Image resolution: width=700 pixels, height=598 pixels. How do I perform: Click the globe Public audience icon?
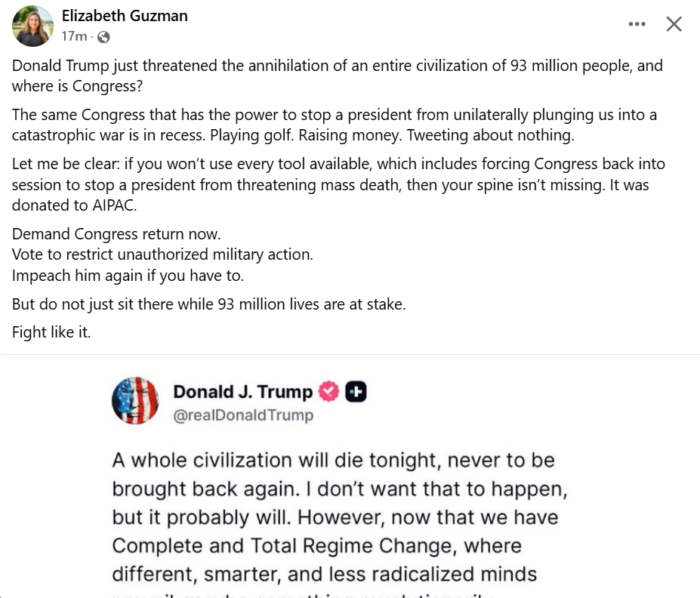click(x=104, y=36)
